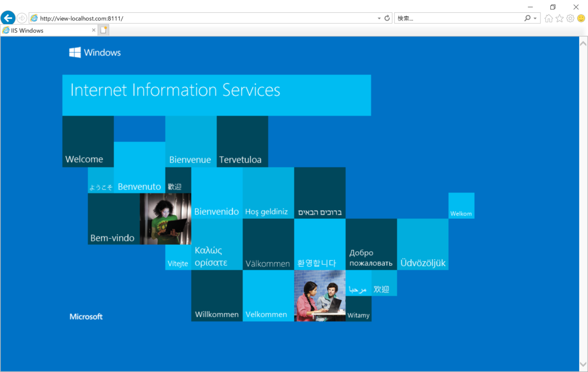
Task: Open the address bar autocomplete dropdown
Action: [x=379, y=18]
